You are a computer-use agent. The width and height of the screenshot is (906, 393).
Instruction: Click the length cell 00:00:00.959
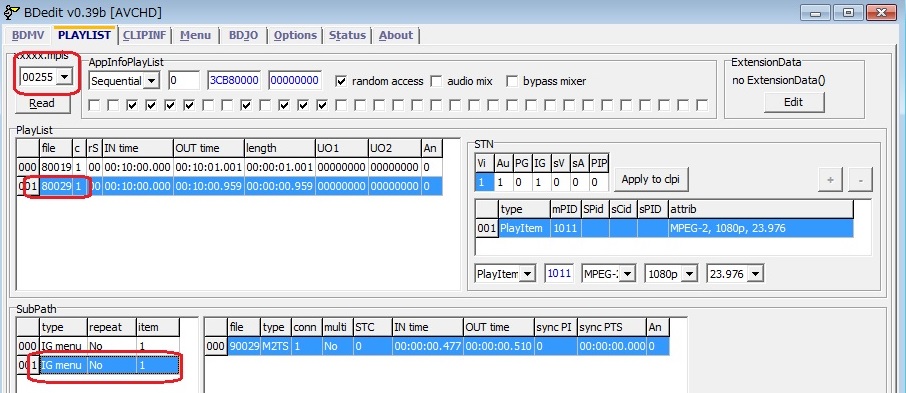coord(280,187)
